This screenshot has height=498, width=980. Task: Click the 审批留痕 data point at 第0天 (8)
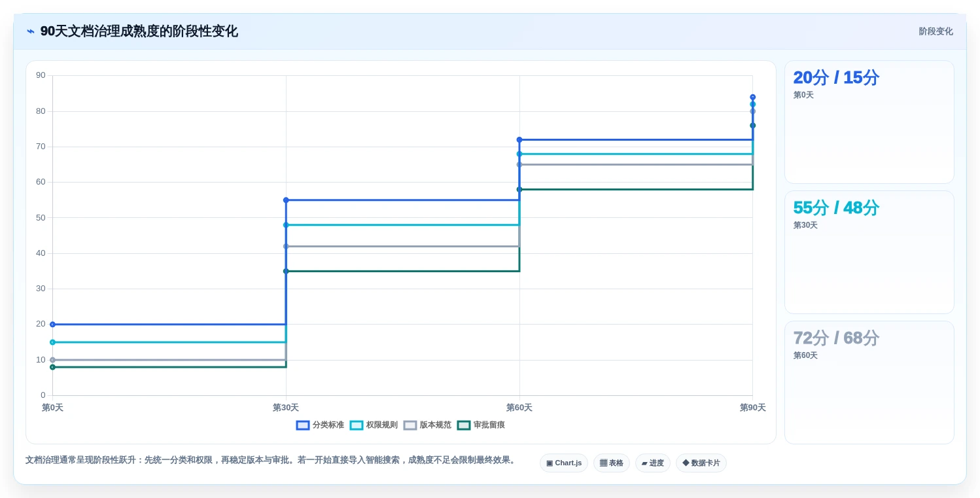(x=52, y=367)
